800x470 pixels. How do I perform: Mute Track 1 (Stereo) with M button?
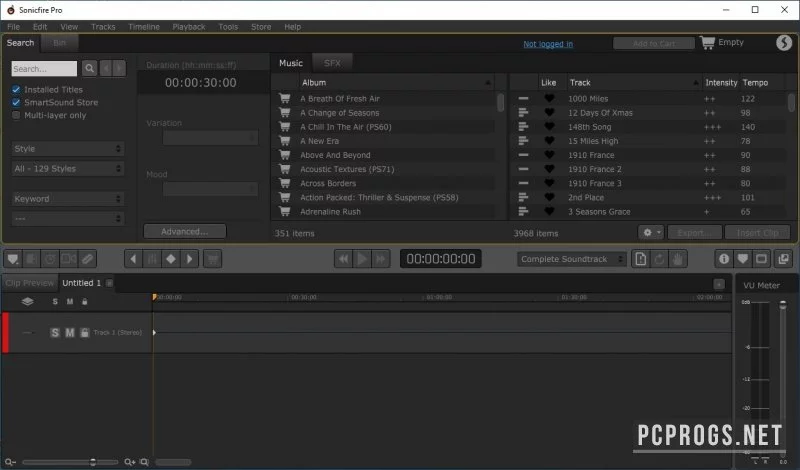point(70,333)
